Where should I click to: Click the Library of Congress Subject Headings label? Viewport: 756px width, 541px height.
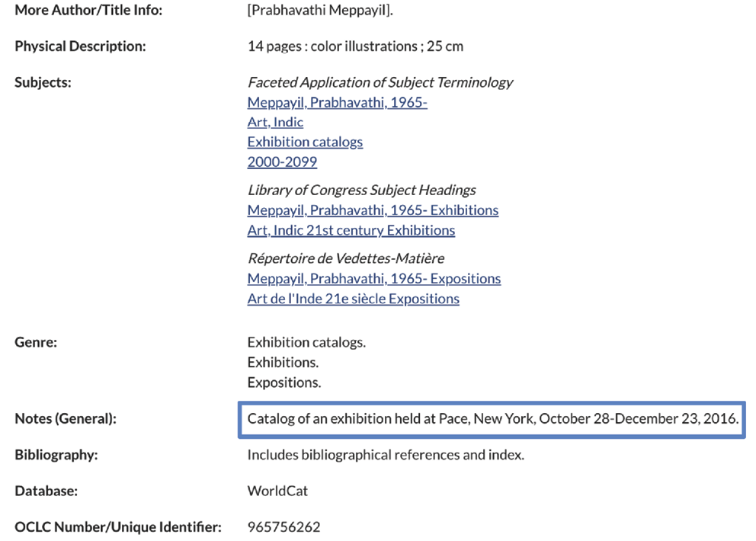tap(360, 189)
